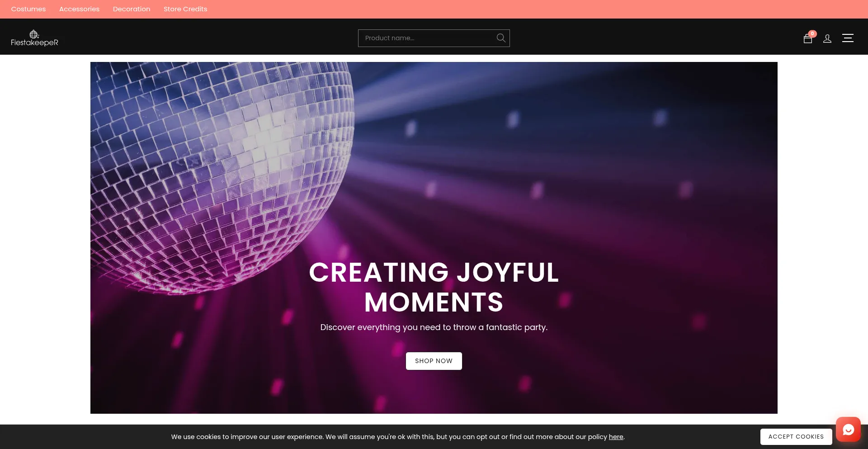Go to Accessories in top menu
This screenshot has height=449, width=868.
click(79, 9)
